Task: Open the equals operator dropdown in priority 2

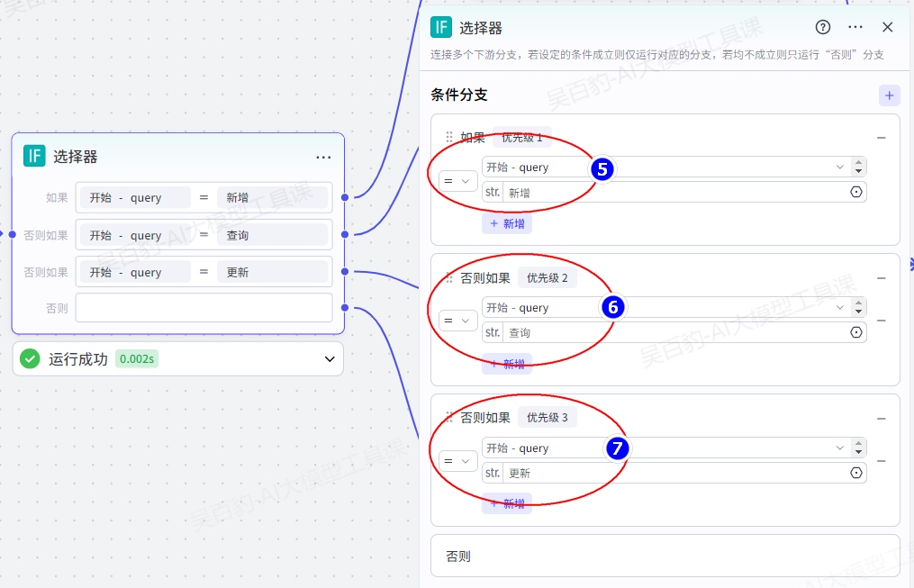Action: (x=457, y=321)
